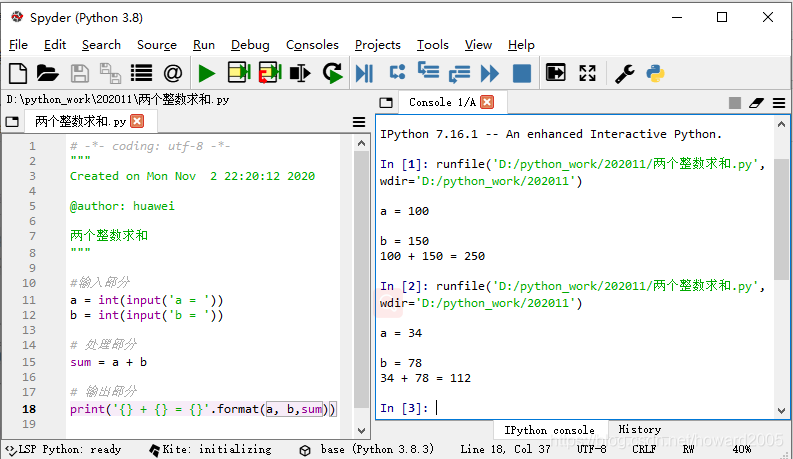
Task: Click Re-run last script icon
Action: 332,73
